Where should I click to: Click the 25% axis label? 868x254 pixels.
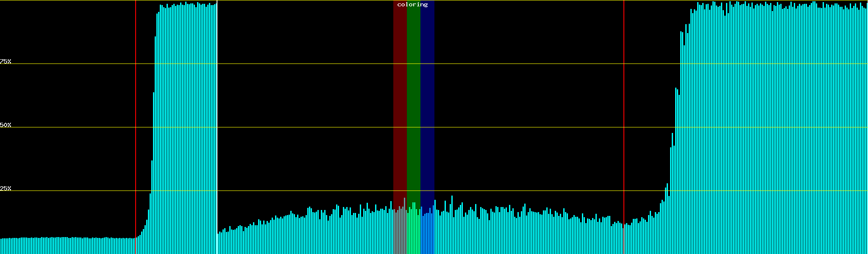point(6,188)
